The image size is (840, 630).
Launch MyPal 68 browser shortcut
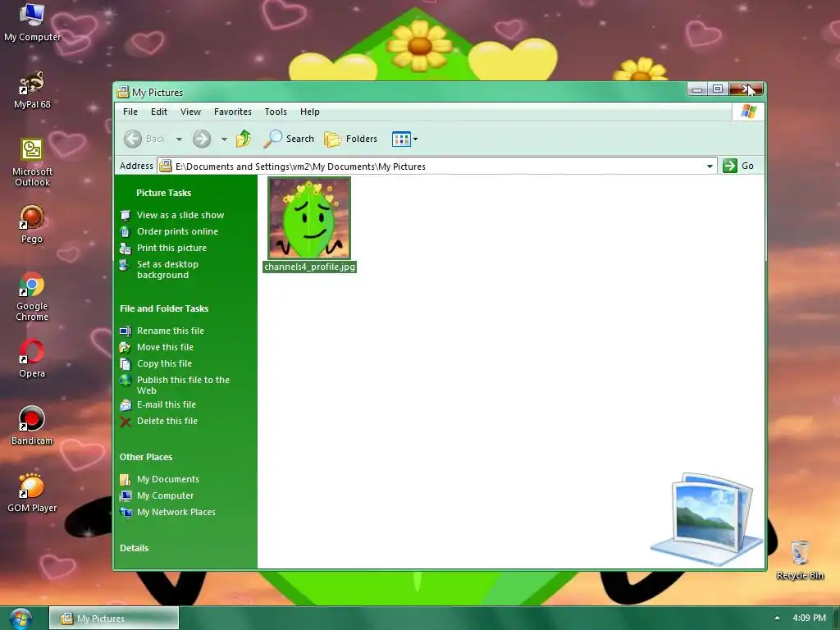tap(32, 90)
